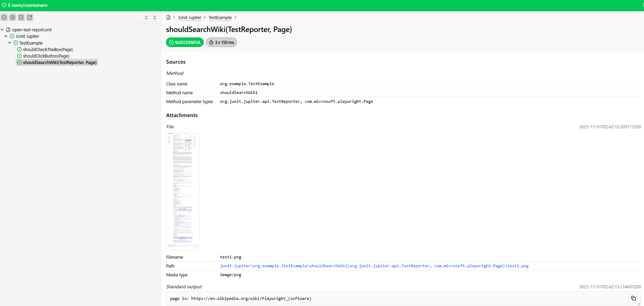The width and height of the screenshot is (644, 306).
Task: Click the standard output text box
Action: pyautogui.click(x=403, y=299)
